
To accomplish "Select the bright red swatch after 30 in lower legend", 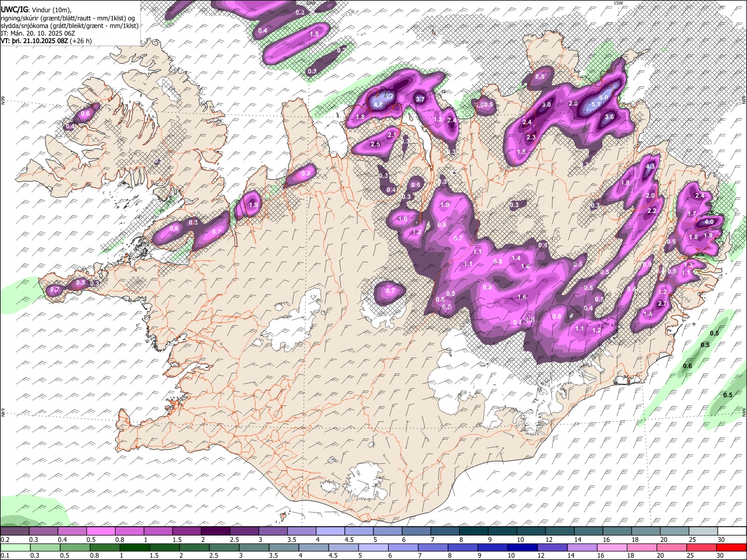I will point(732,547).
